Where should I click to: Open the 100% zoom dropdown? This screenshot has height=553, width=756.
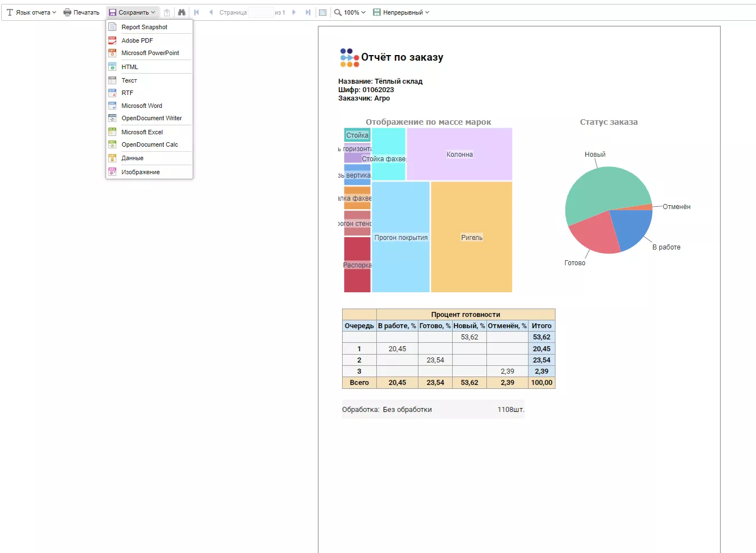[x=350, y=12]
